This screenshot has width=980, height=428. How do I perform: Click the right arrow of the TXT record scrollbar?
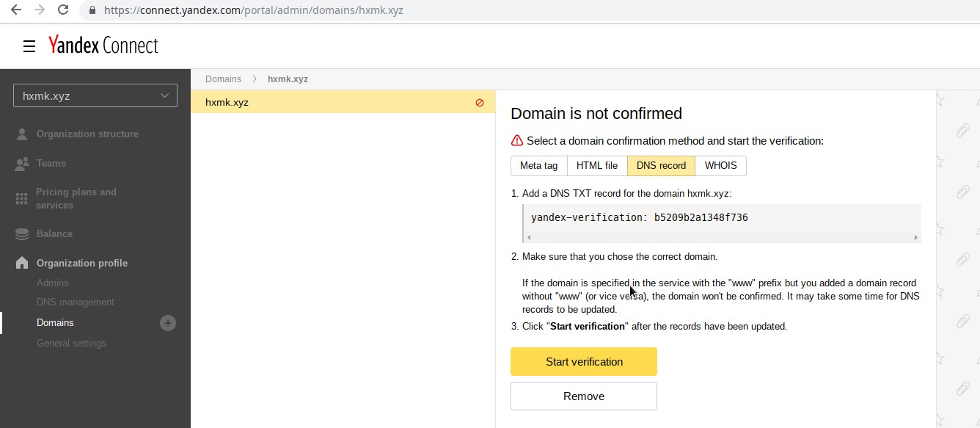[915, 237]
